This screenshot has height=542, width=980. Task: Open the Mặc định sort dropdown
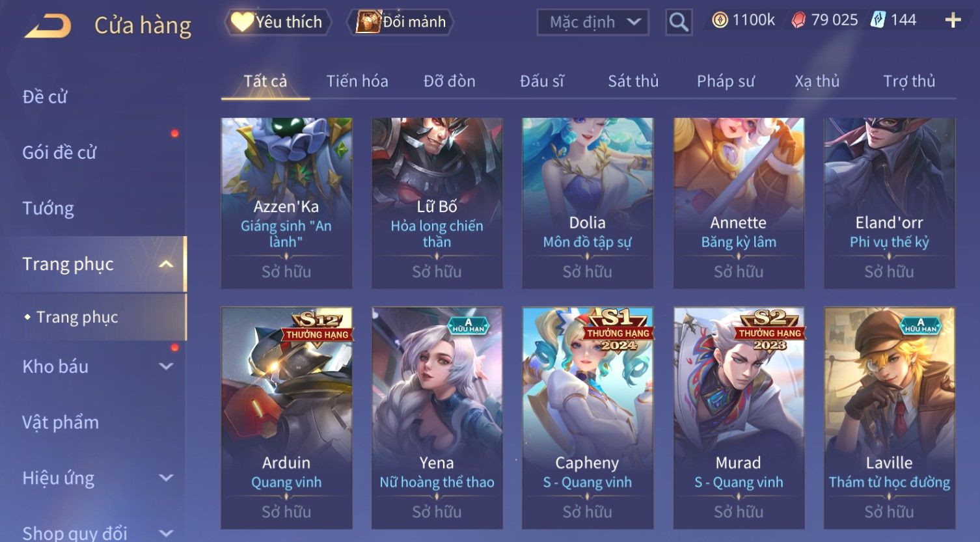pos(593,22)
